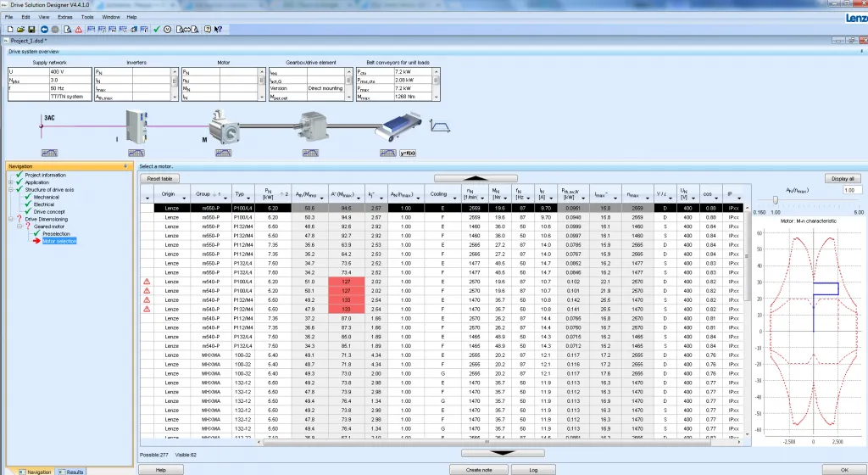This screenshot has width=868, height=475.
Task: Collapse the Structure of drive axis node
Action: coord(10,189)
